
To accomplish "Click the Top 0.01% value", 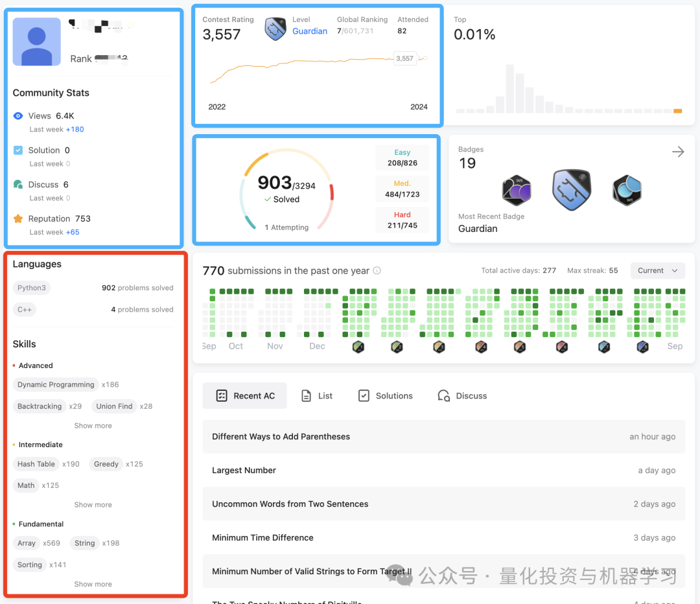I will click(x=474, y=34).
